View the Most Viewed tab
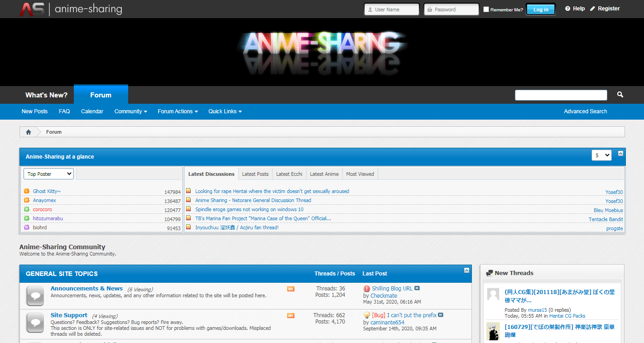The width and height of the screenshot is (644, 343). coord(360,174)
